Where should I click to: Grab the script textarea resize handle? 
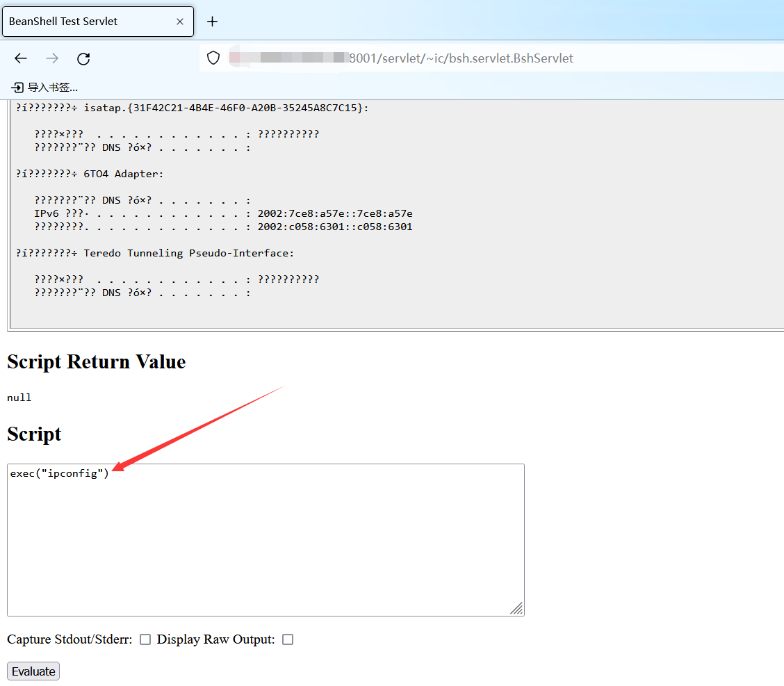pos(516,608)
